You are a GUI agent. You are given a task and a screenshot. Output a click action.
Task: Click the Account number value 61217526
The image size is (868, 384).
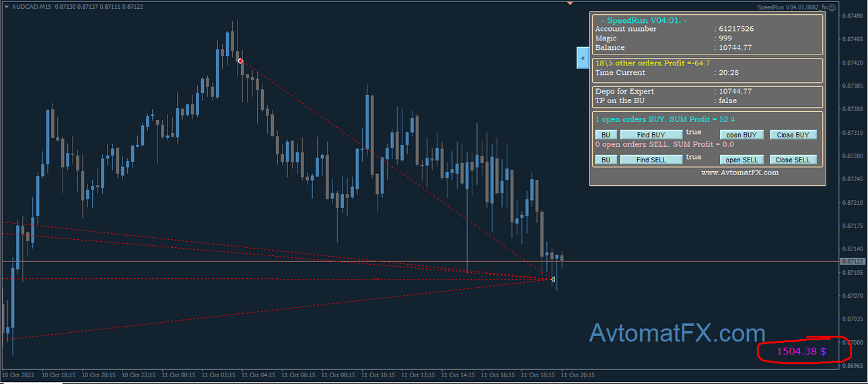pos(736,29)
